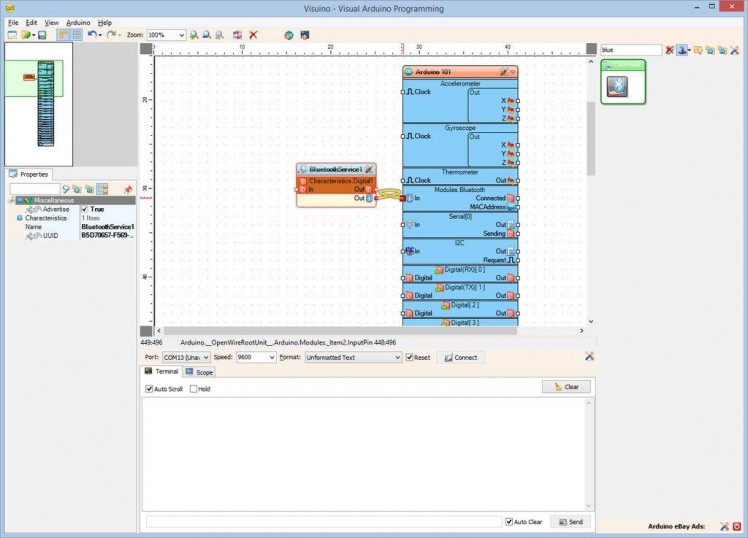The width and height of the screenshot is (748, 538).
Task: Click the Undo arrow icon
Action: coord(91,35)
